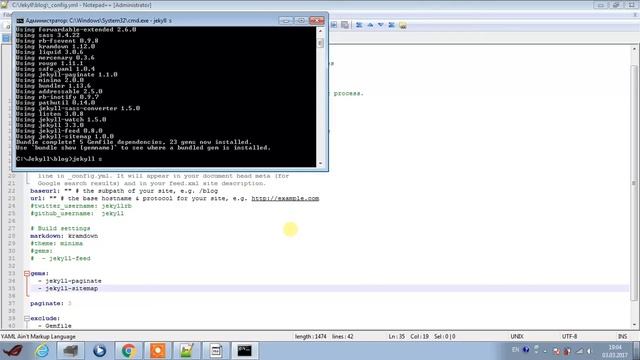Click the cmd window scrollbar up arrow
Image resolution: width=640 pixels, height=360 pixels.
pos(320,31)
